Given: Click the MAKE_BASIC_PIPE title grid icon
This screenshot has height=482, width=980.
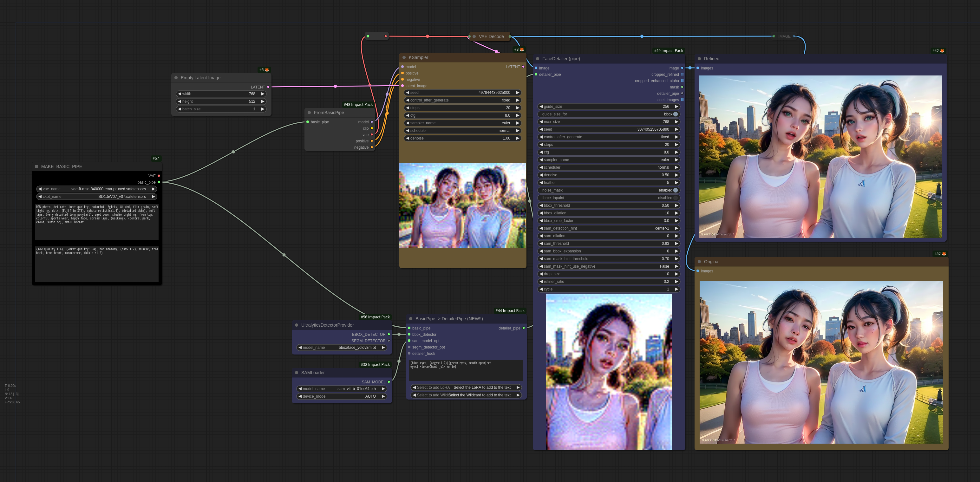Looking at the screenshot, I should pyautogui.click(x=36, y=166).
